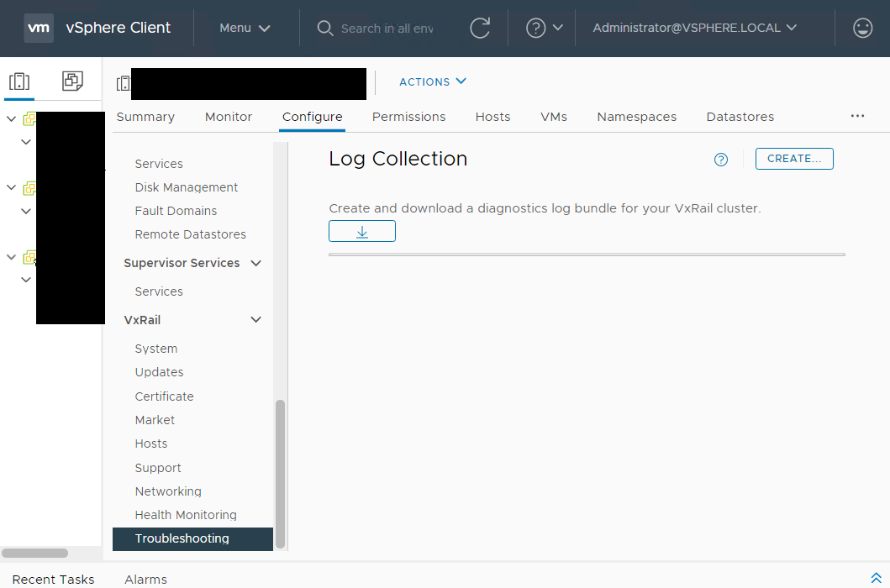Open the help question mark menu

(535, 28)
